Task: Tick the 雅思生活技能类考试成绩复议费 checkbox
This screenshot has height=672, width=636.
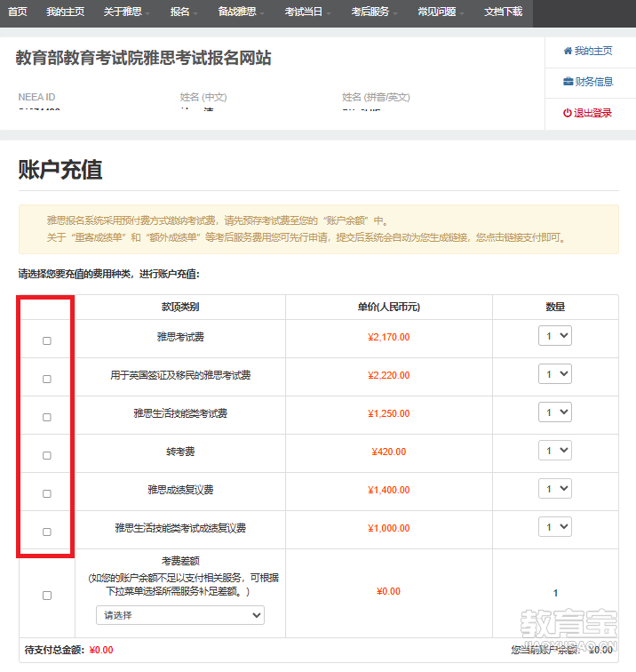Action: 47,532
